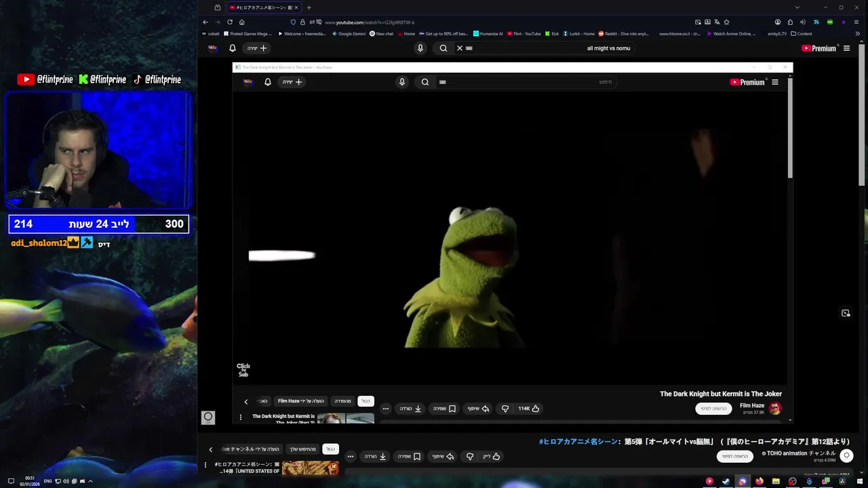Open File Explorer from the taskbar
The width and height of the screenshot is (868, 488).
tap(776, 481)
